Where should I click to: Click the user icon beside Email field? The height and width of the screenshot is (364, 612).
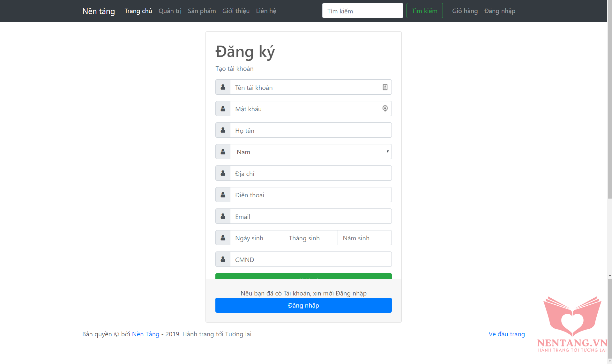(x=223, y=216)
